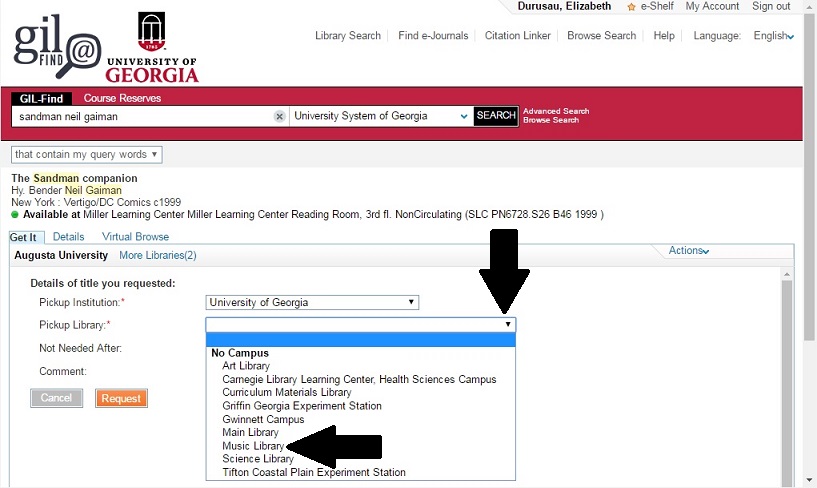Clear the search box with X icon
The image size is (817, 488).
[280, 116]
